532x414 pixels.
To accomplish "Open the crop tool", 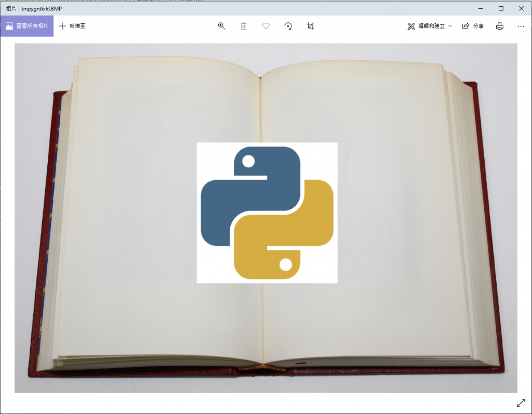I will point(310,26).
